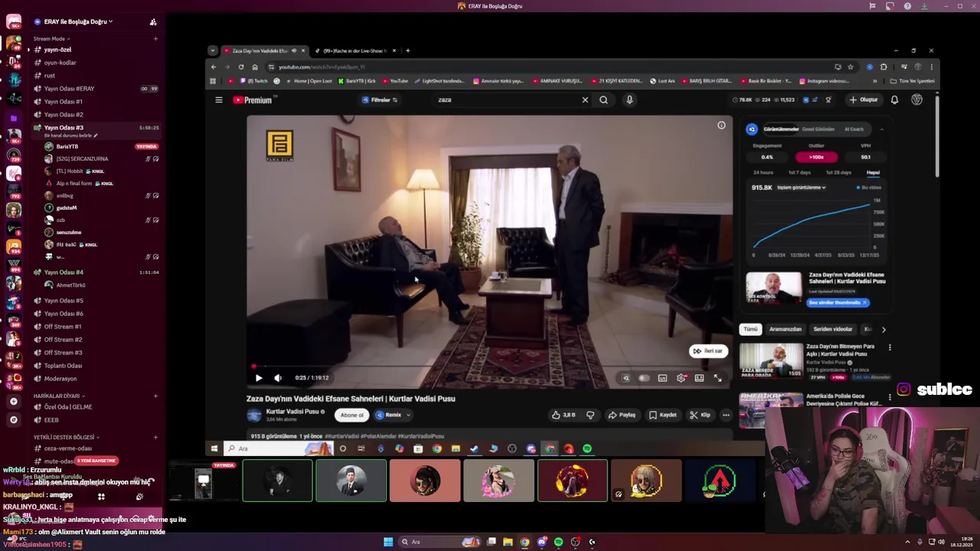Image resolution: width=980 pixels, height=551 pixels.
Task: Open toplam görüntülenme metric dropdown
Action: (802, 187)
